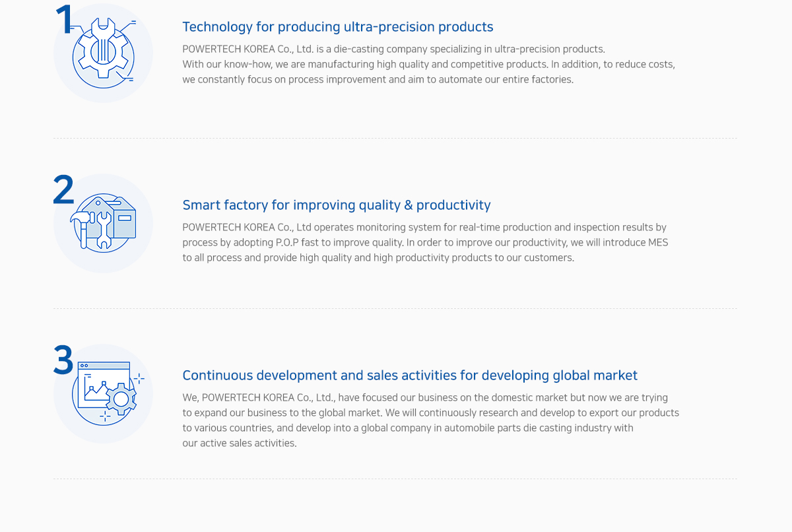Click the dashed divider below section one
Viewport: 792px width, 532px height.
coord(395,138)
